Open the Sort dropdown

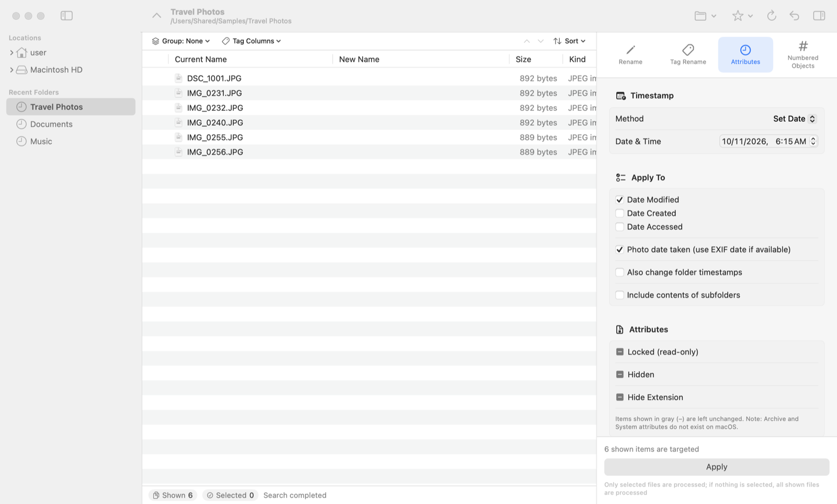click(x=570, y=41)
